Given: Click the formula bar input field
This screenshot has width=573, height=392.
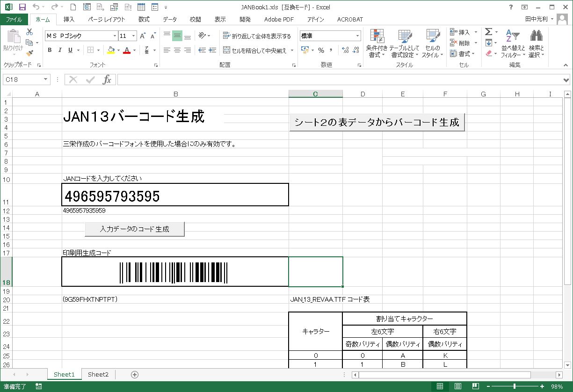Looking at the screenshot, I should 340,80.
